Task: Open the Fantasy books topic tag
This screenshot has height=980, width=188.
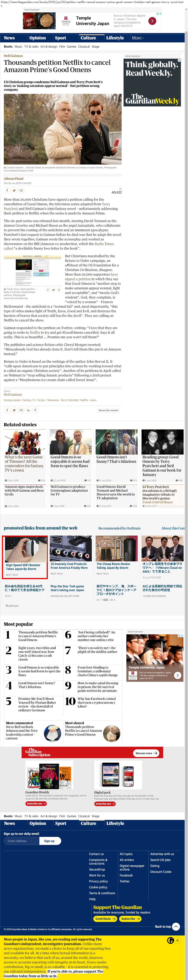Action: [x=12, y=400]
